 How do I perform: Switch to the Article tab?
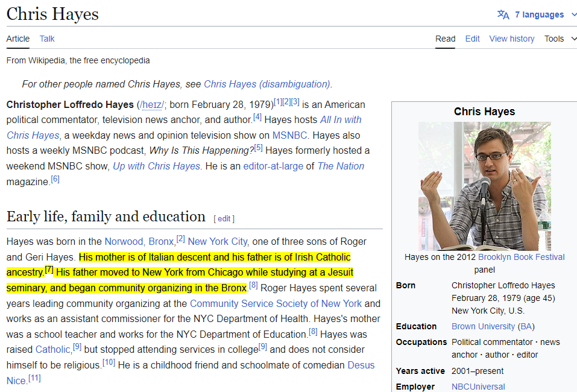(17, 39)
